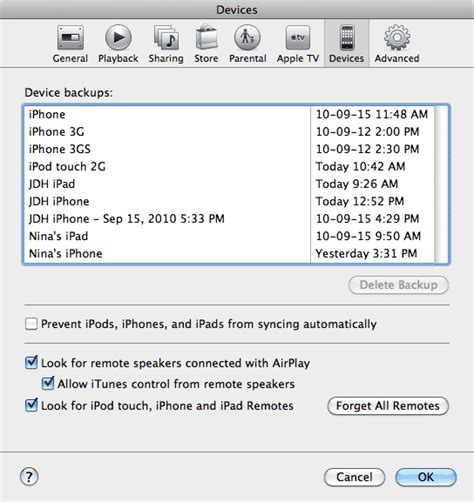
Task: Toggle Allow iTunes control from remote speakers
Action: tap(48, 384)
